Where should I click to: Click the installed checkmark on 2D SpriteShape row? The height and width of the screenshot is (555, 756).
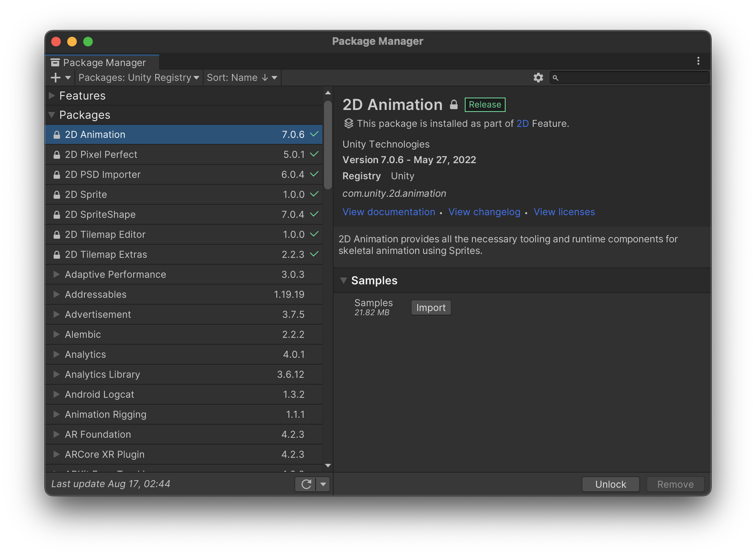pyautogui.click(x=314, y=214)
